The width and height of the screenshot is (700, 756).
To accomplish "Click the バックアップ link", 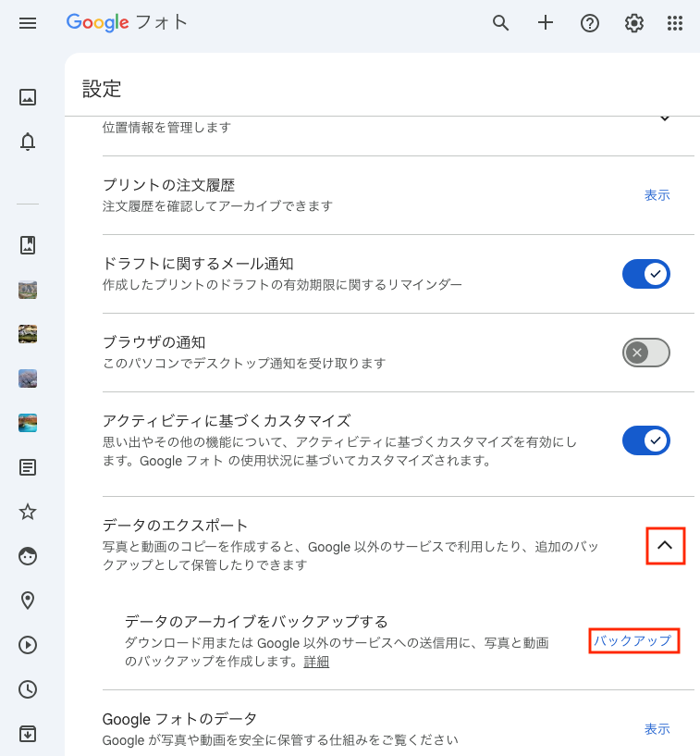I will pos(632,640).
